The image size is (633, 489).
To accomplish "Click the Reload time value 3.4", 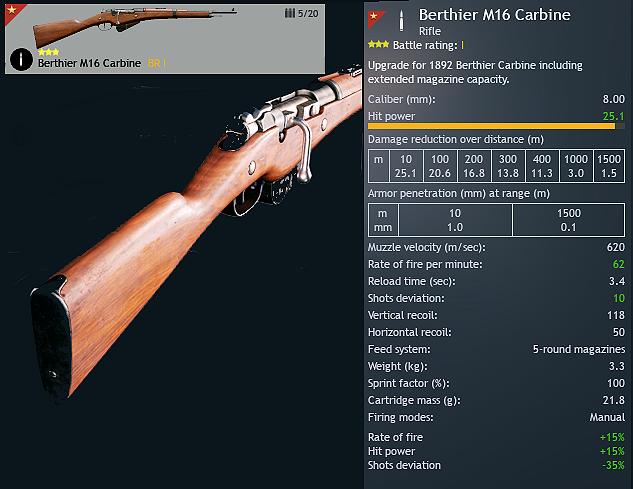I will 617,281.
